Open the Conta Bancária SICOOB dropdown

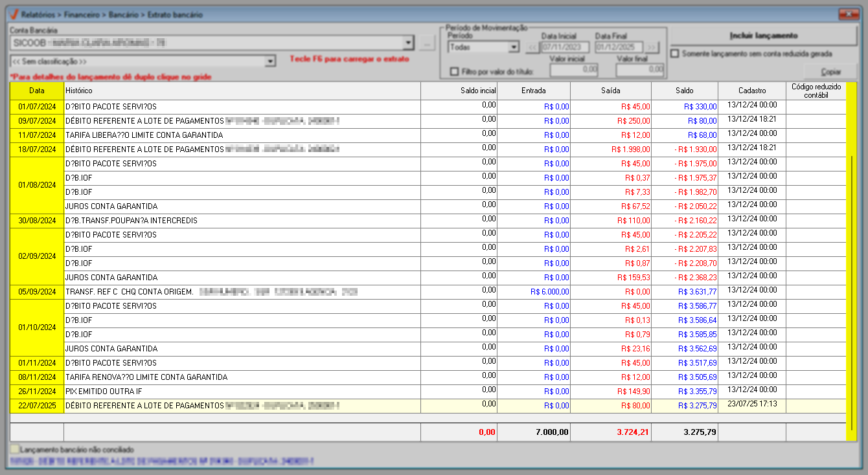pyautogui.click(x=407, y=43)
